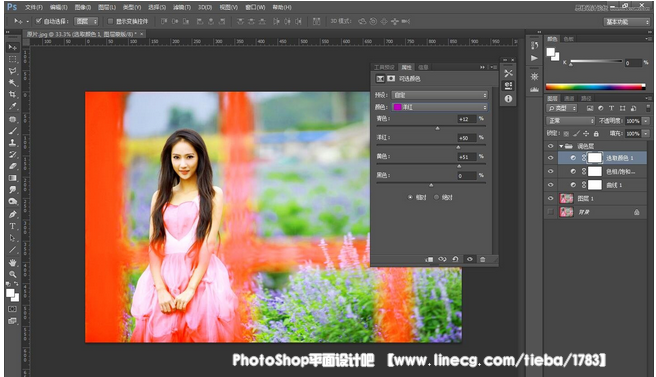Open the 窗口(W) menu
This screenshot has height=377, width=656.
coord(255,7)
